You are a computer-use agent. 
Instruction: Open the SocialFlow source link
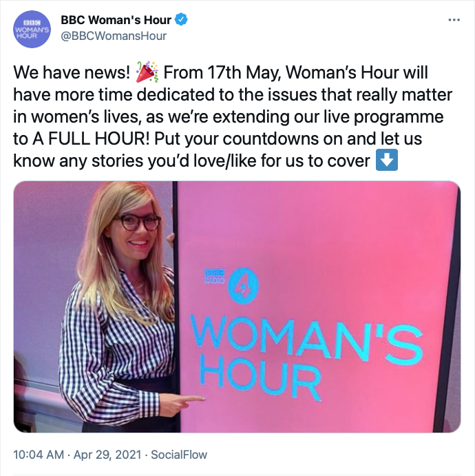tap(179, 455)
